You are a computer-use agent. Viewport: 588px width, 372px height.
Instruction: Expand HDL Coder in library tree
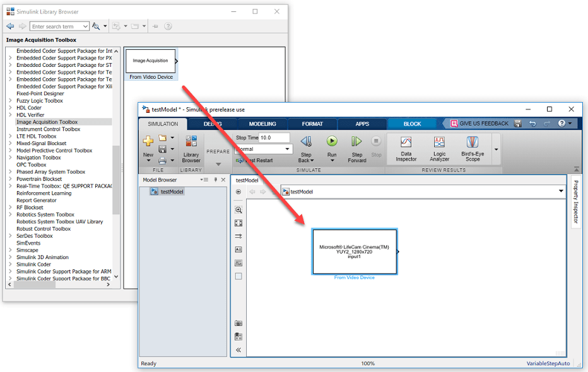pos(11,108)
